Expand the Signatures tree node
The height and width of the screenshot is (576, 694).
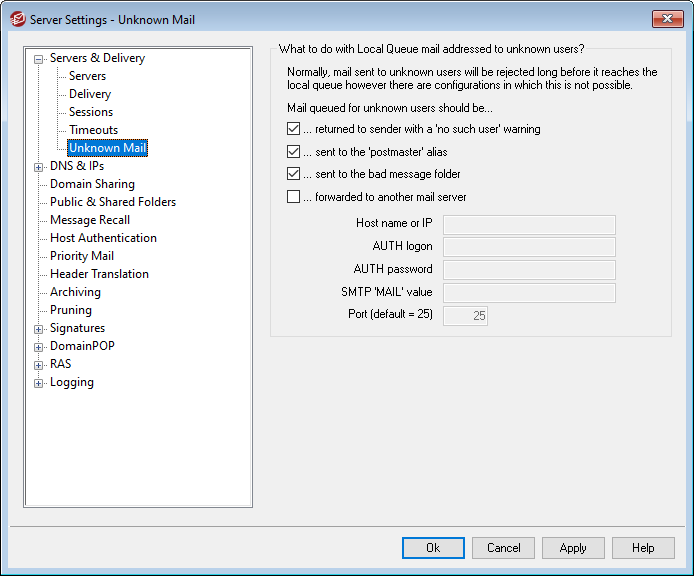pos(39,329)
